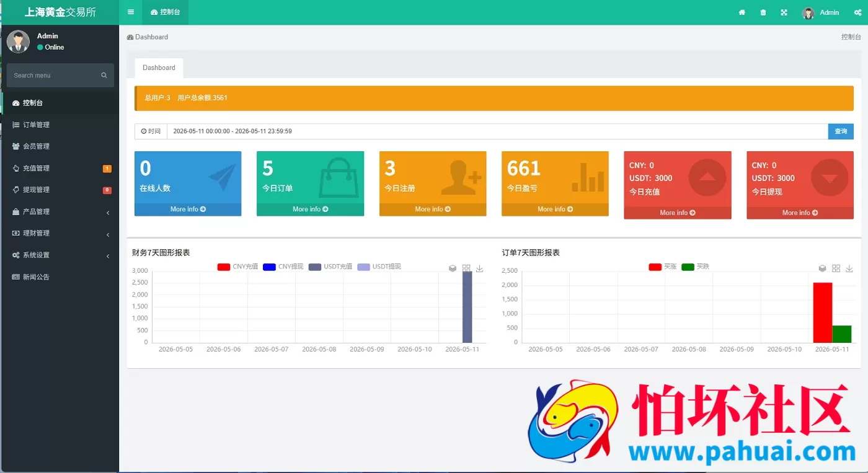Viewport: 868px width, 473px height.
Task: Click the 查询 query button
Action: point(841,131)
